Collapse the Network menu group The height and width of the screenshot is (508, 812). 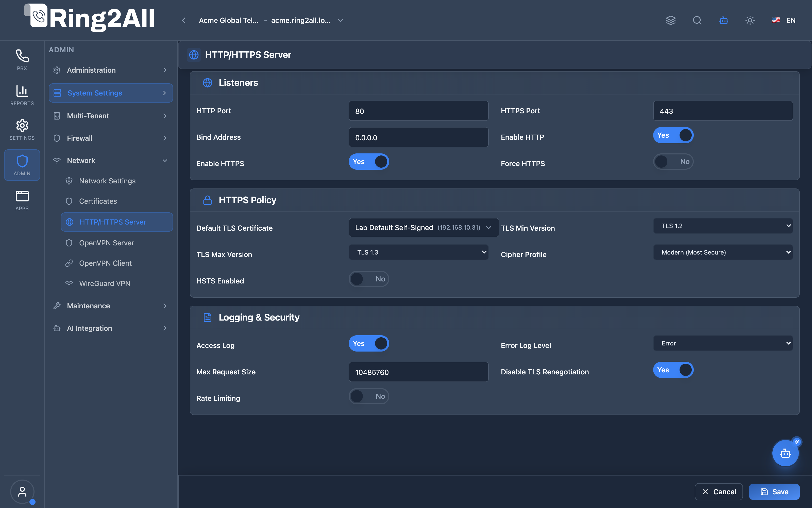click(x=111, y=161)
